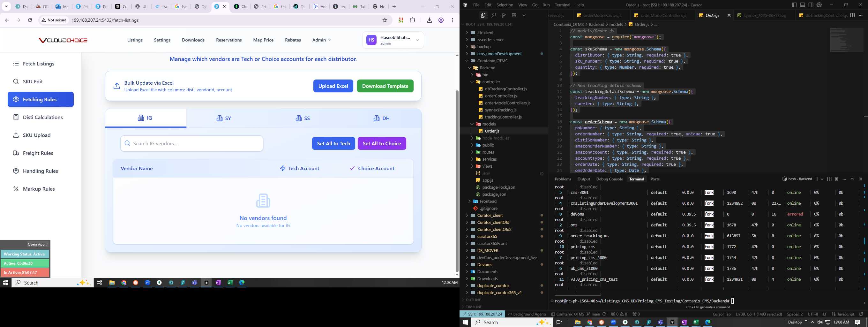868x327 pixels.
Task: Open Chrome extensions puzzle icon
Action: [x=412, y=20]
